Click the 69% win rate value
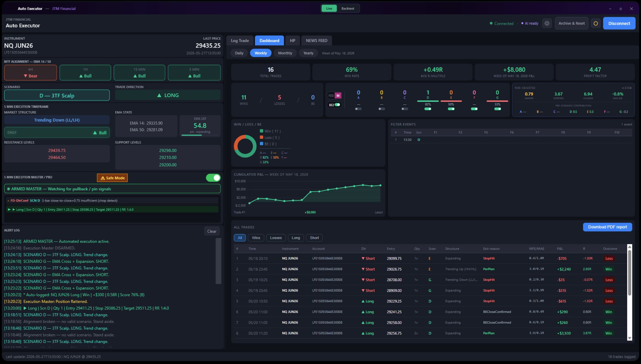 [x=352, y=70]
